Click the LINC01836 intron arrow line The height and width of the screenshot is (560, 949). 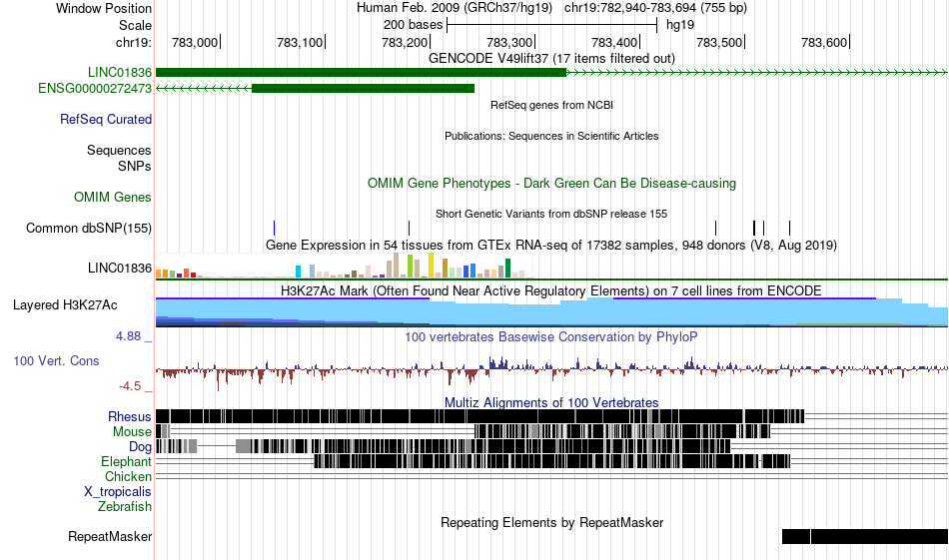click(x=756, y=73)
